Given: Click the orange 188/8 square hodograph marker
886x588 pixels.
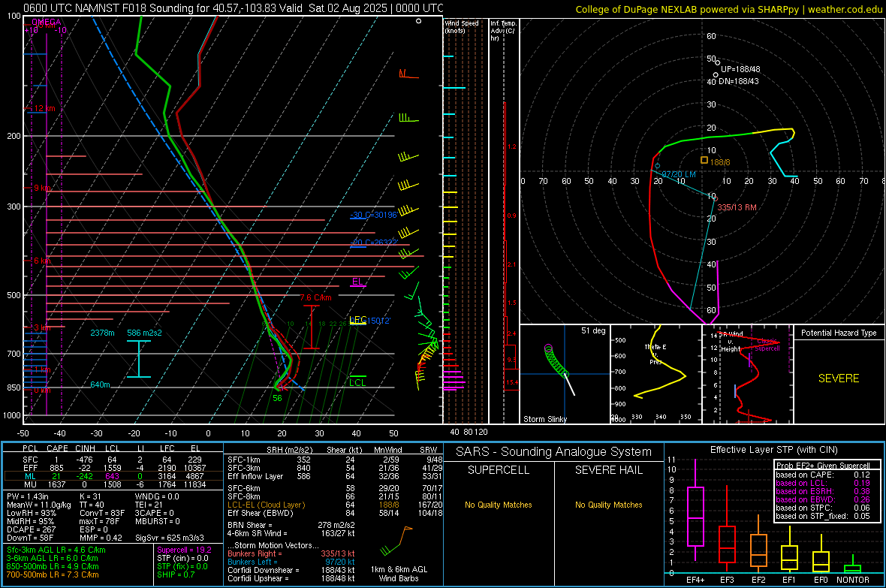Looking at the screenshot, I should [704, 160].
